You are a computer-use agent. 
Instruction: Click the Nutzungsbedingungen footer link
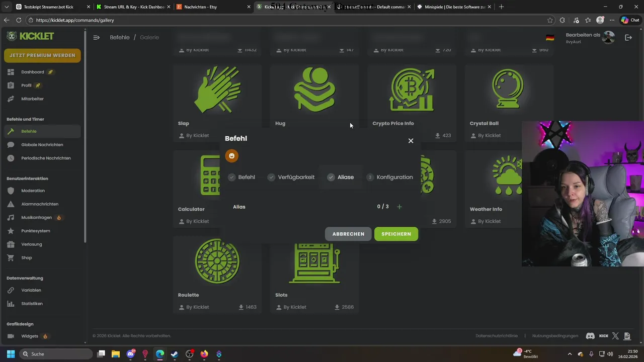[555, 336]
